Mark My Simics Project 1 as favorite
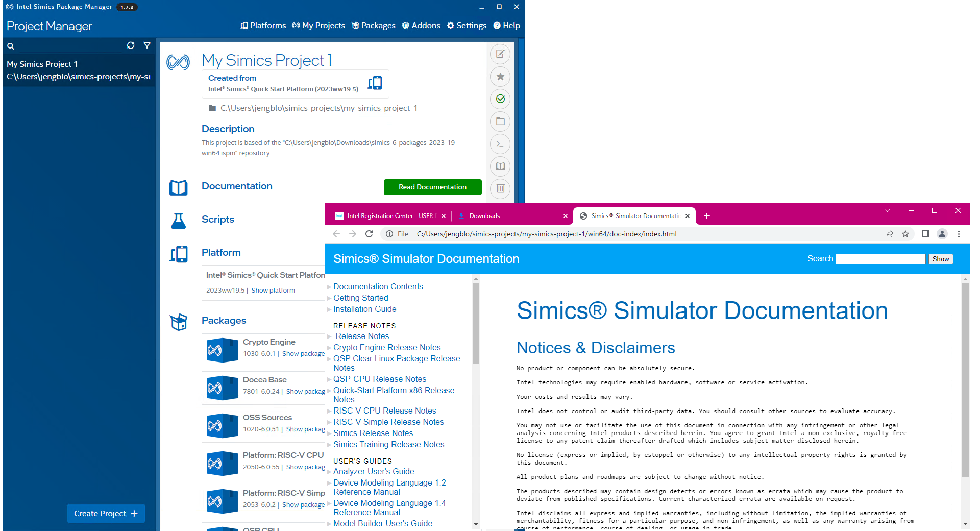Viewport: 980px width, 531px height. pyautogui.click(x=500, y=76)
